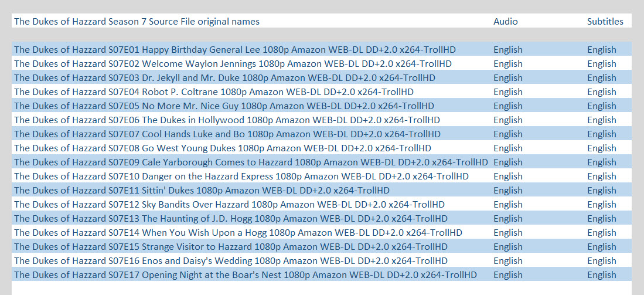Viewport: 644px width, 295px height.
Task: Click the Audio 'English' cell for S07E10
Action: (508, 177)
